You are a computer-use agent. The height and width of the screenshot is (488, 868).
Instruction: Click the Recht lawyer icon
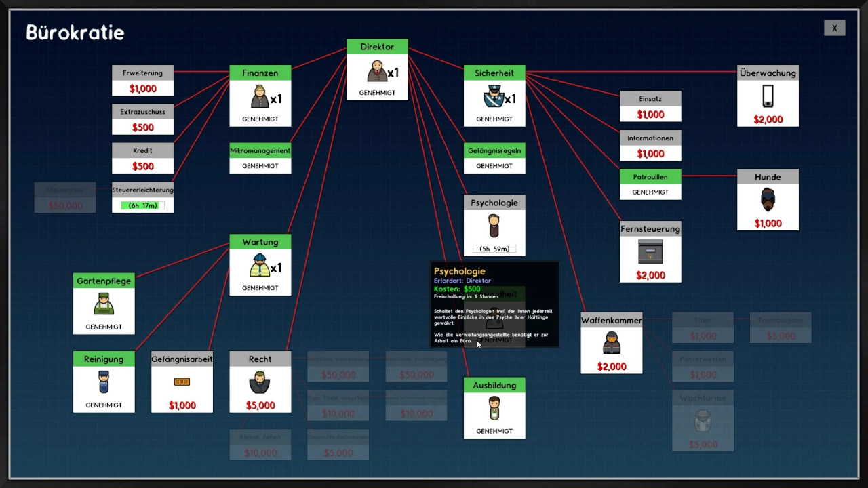pyautogui.click(x=260, y=382)
